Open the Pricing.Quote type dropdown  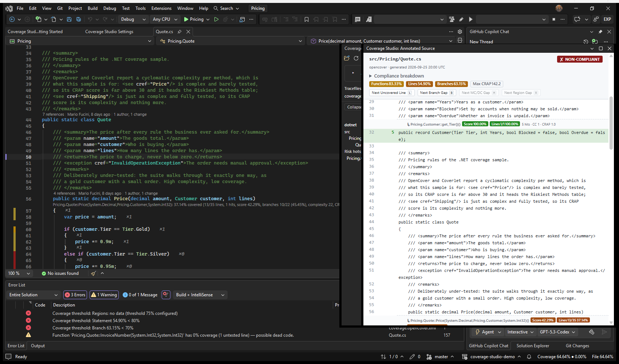point(231,41)
